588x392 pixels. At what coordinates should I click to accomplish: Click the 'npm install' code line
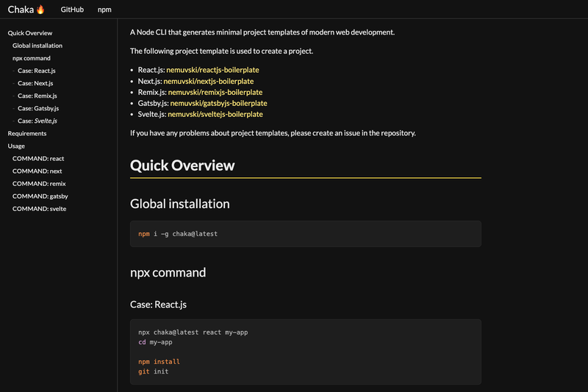pyautogui.click(x=159, y=362)
